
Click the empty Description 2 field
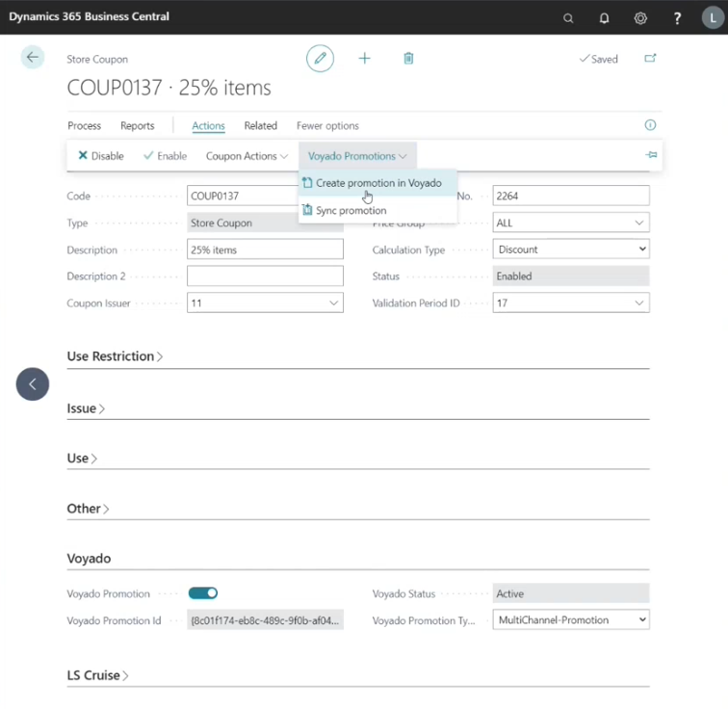(265, 276)
